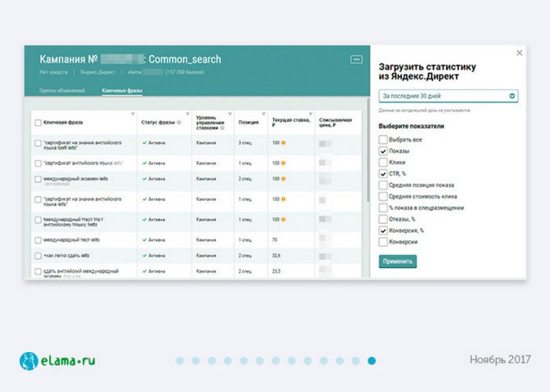
Task: Uncheck the Конверсия, % metric
Action: coord(383,230)
